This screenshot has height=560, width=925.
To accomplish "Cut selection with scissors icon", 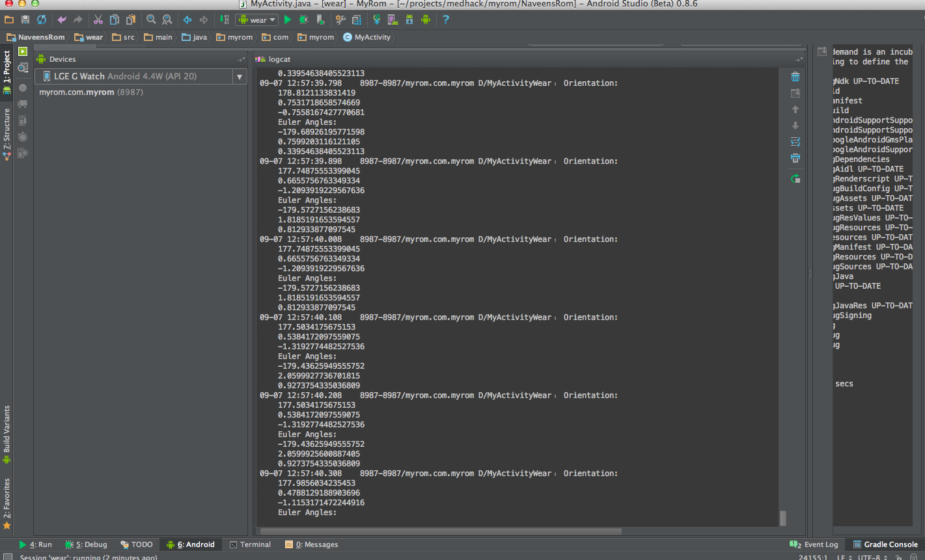I will click(x=98, y=20).
